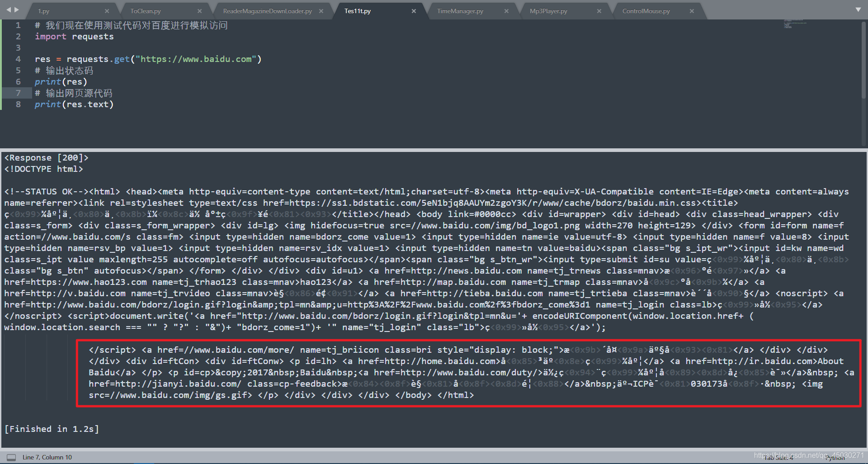Close the Tes11t.py tab
Screen dimensions: 868x464
pos(414,11)
